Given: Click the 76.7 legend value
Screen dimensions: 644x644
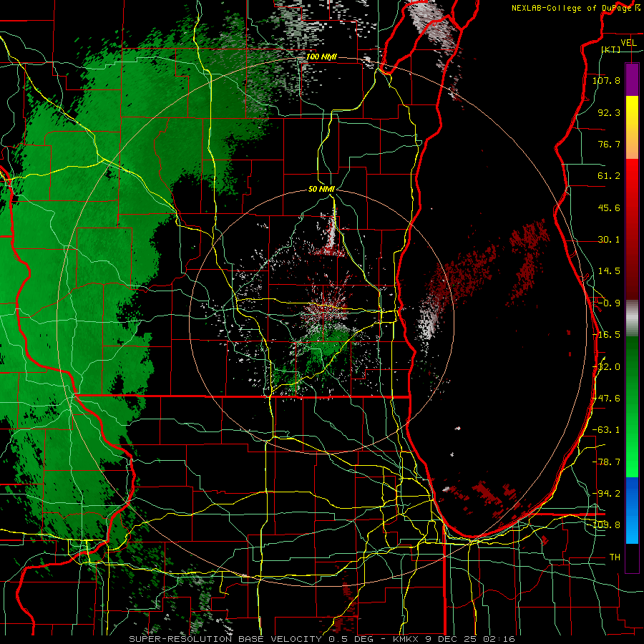Looking at the screenshot, I should pos(609,144).
